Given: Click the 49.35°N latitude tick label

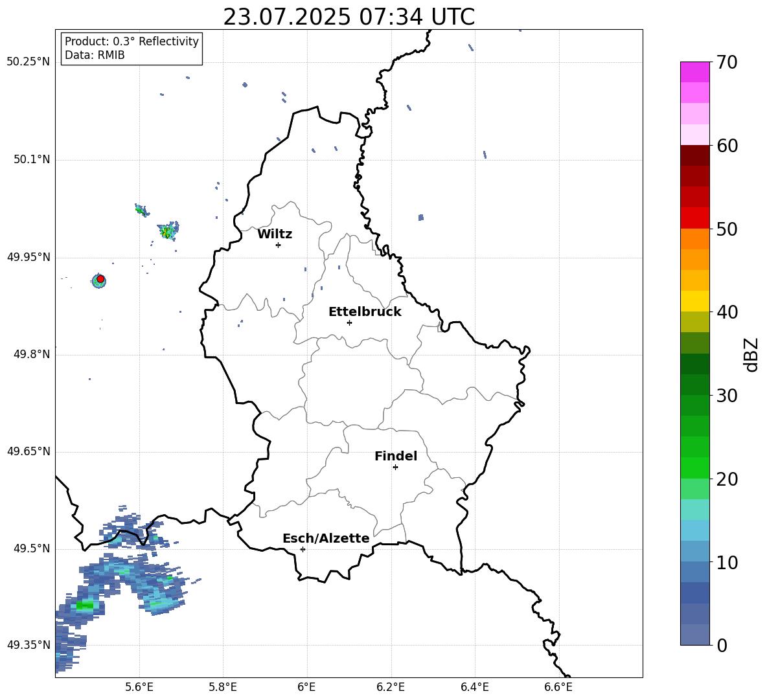Looking at the screenshot, I should tap(29, 645).
